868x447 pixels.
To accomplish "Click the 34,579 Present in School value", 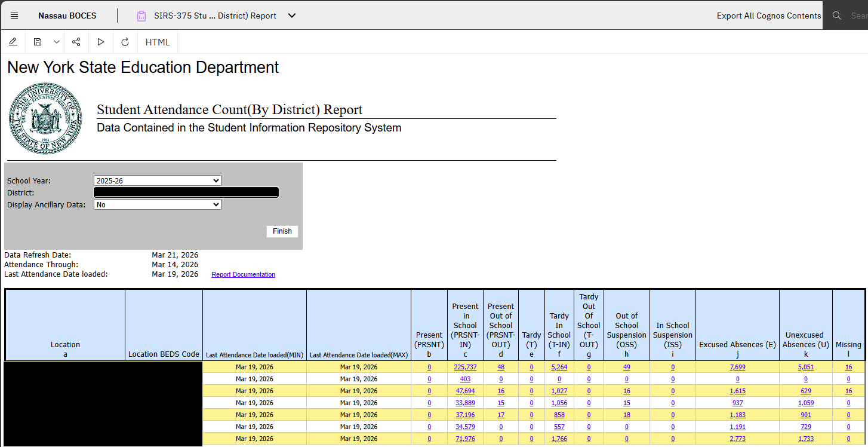I will pyautogui.click(x=466, y=427).
